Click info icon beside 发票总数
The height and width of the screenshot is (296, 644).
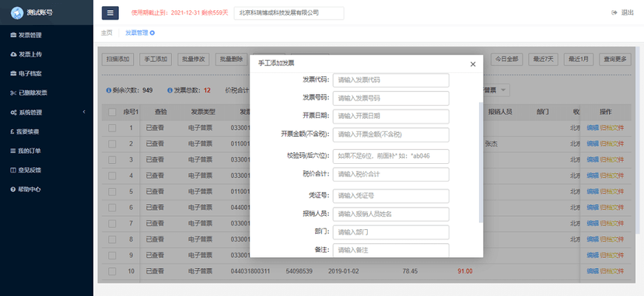pyautogui.click(x=170, y=90)
